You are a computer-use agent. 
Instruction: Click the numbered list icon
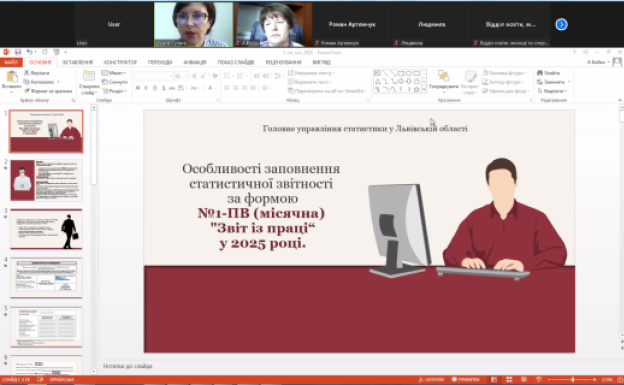pyautogui.click(x=241, y=76)
